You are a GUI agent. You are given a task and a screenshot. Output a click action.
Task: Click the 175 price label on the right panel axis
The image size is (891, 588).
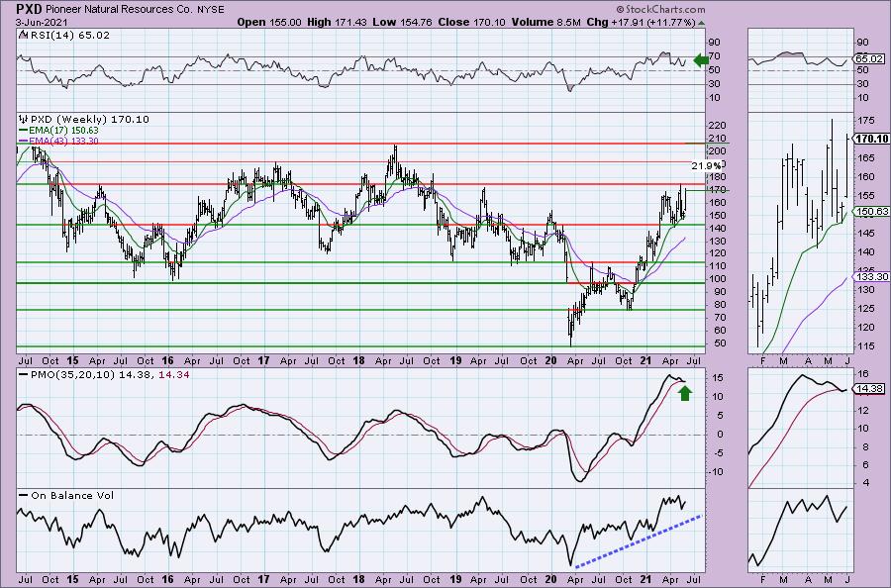865,121
